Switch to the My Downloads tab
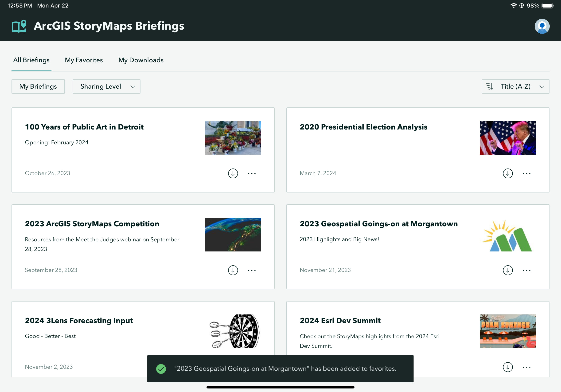The width and height of the screenshot is (561, 392). click(141, 60)
